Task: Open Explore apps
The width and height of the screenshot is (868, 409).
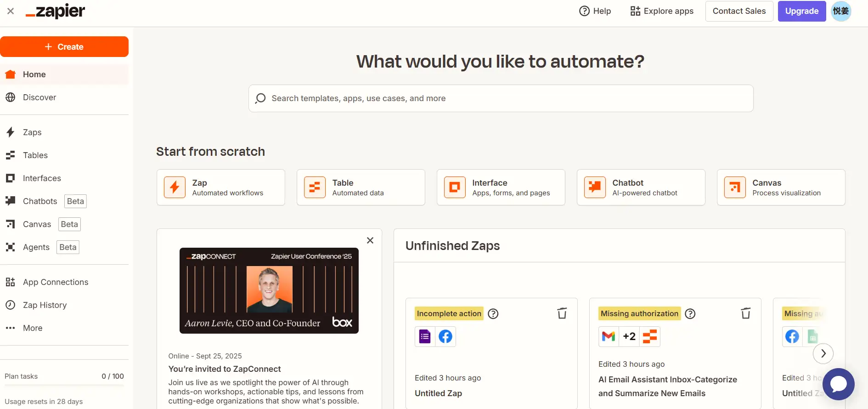Action: (662, 11)
